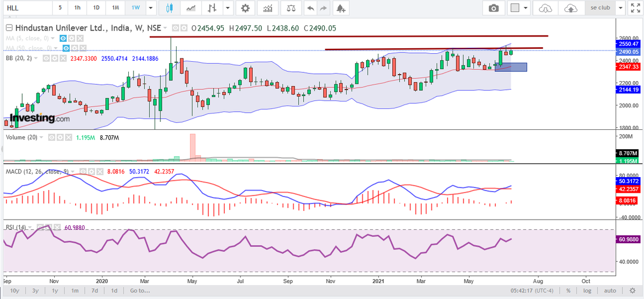Image resolution: width=644 pixels, height=299 pixels.
Task: Remove the Volume (20) indicator
Action: (68, 137)
